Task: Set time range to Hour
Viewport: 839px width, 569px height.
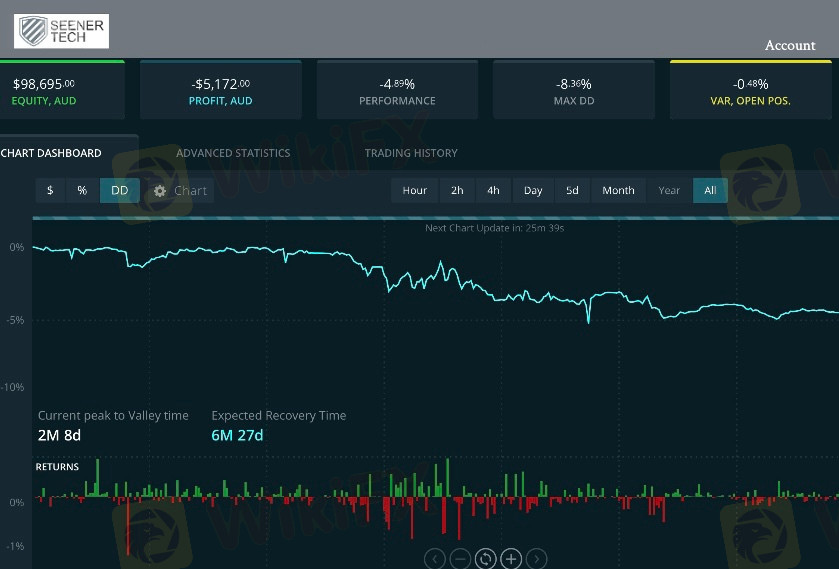Action: pyautogui.click(x=414, y=191)
